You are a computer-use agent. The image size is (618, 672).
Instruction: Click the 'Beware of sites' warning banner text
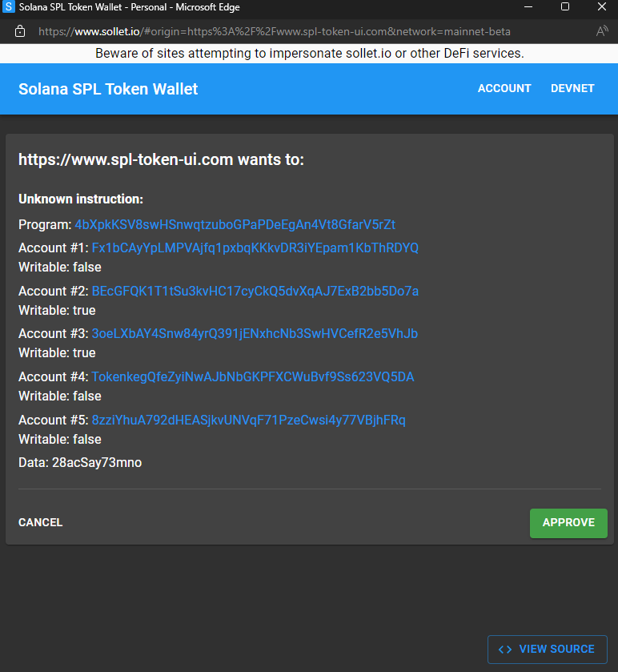coord(309,53)
